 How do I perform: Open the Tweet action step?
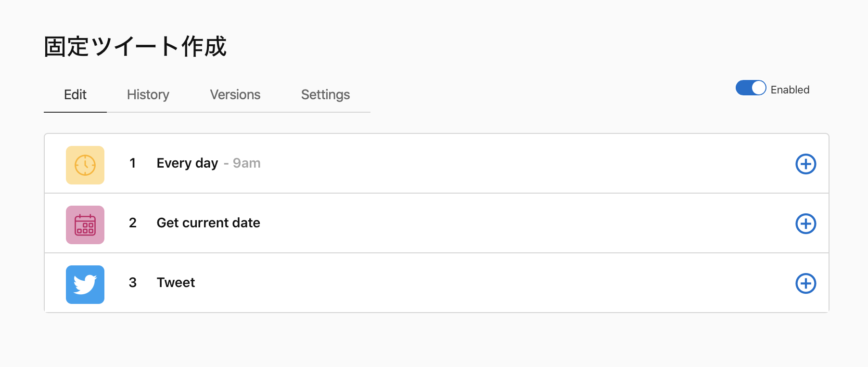click(x=176, y=283)
